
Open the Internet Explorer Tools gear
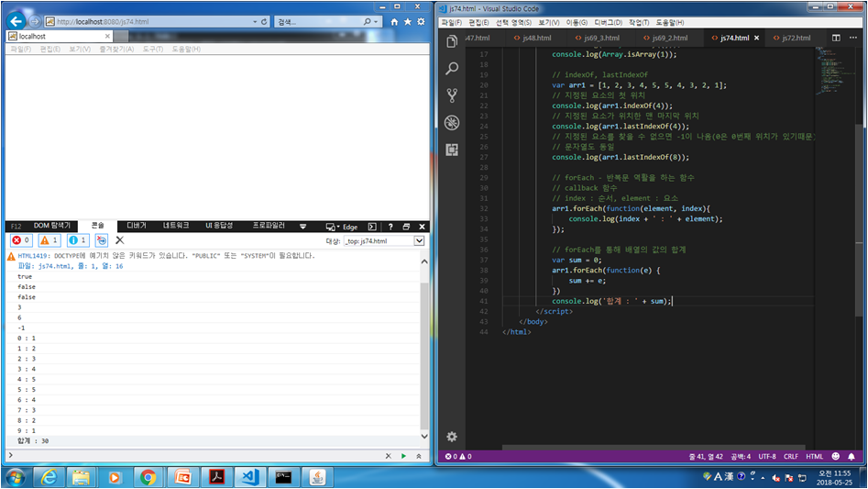[421, 22]
